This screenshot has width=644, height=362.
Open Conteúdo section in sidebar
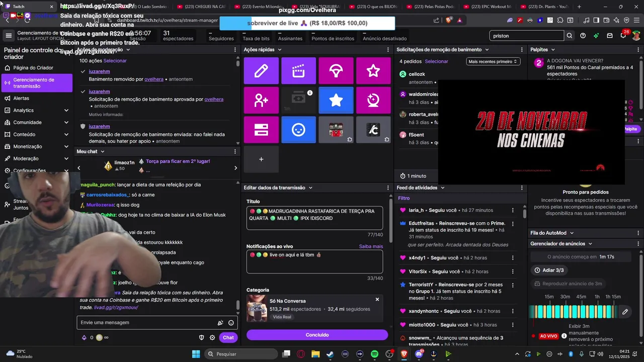tap(36, 134)
